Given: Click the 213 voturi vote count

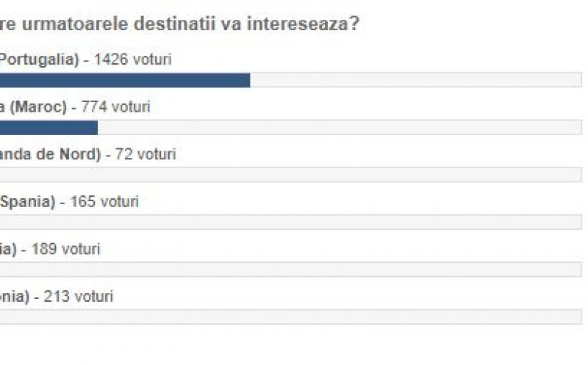Looking at the screenshot, I should click(x=79, y=296).
